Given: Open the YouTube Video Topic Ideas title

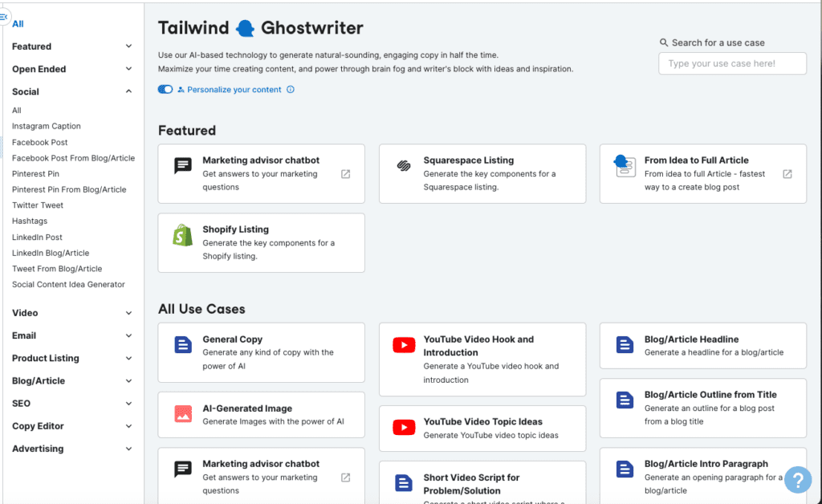Looking at the screenshot, I should pyautogui.click(x=482, y=422).
